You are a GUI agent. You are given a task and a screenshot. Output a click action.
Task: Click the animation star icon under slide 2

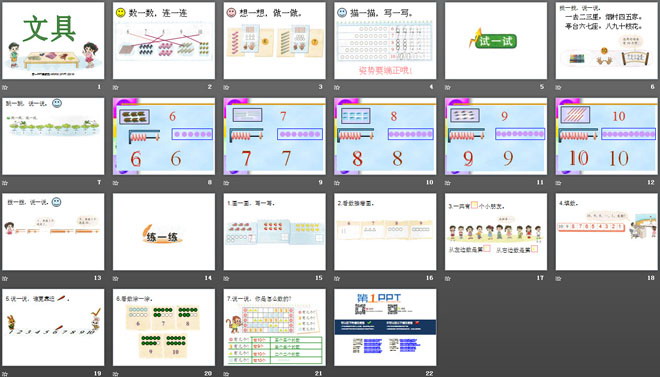pos(116,88)
